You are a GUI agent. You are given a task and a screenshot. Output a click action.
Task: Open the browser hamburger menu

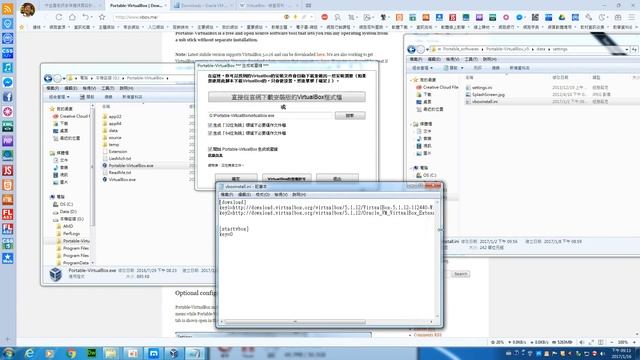pyautogui.click(x=631, y=17)
